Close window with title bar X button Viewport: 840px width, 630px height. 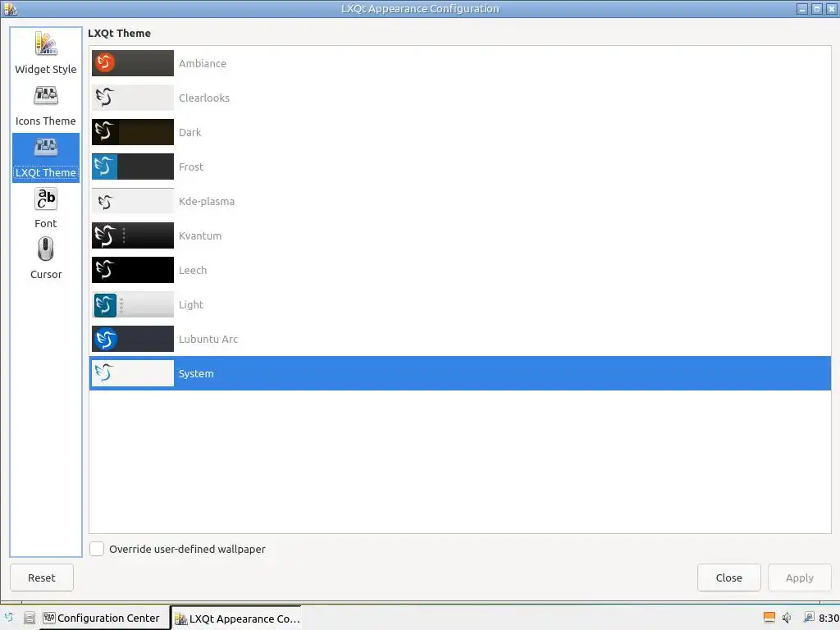click(831, 8)
